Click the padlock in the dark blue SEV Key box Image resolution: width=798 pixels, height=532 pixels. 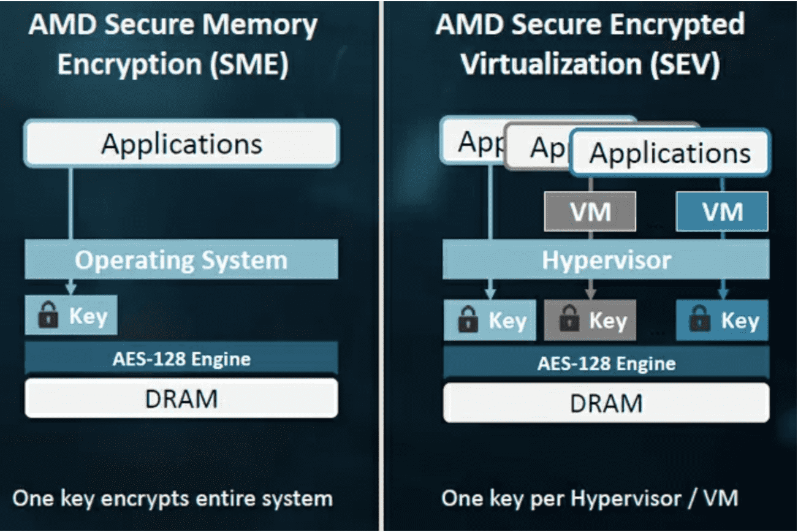699,320
